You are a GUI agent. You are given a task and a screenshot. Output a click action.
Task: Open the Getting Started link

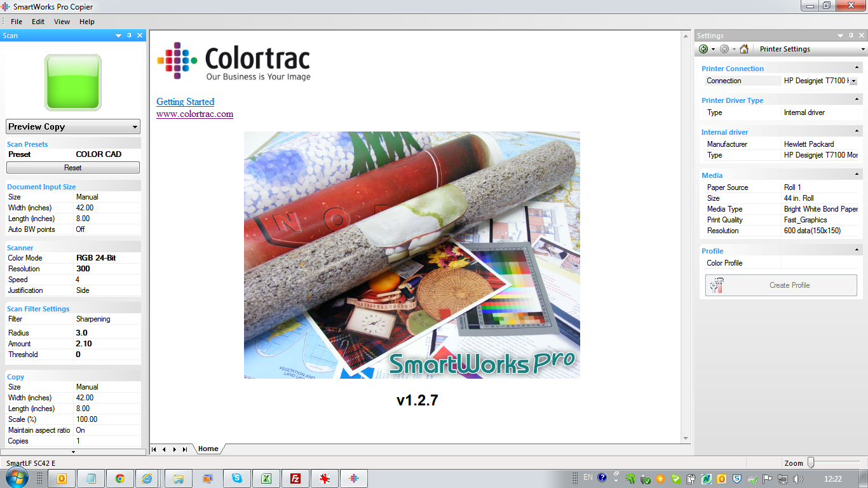pyautogui.click(x=186, y=102)
